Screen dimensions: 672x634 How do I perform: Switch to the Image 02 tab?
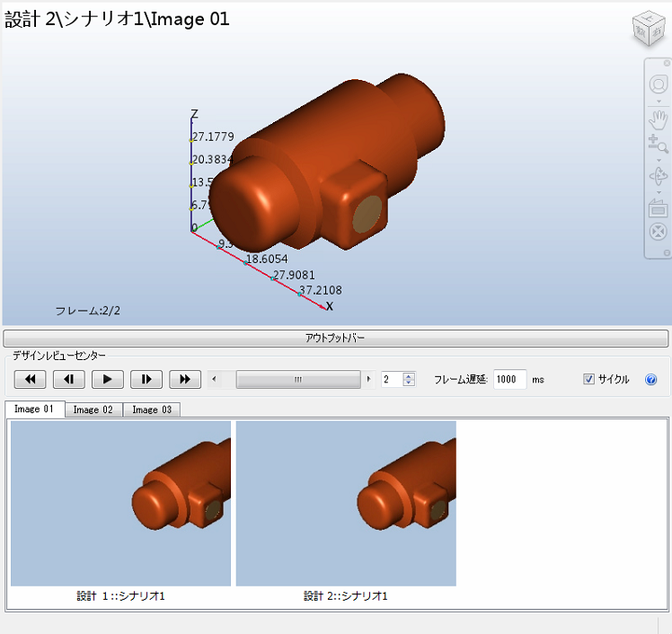click(x=93, y=410)
